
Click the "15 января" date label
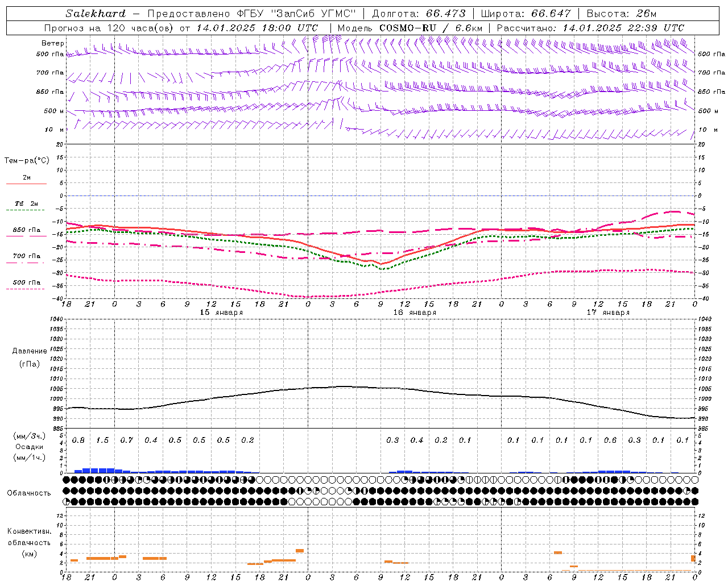click(221, 313)
